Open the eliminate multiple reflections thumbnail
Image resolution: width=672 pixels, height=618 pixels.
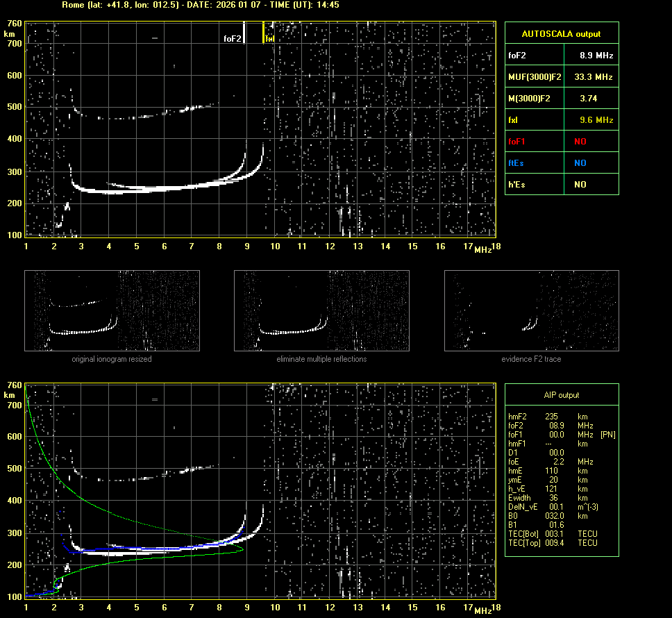[x=321, y=310]
